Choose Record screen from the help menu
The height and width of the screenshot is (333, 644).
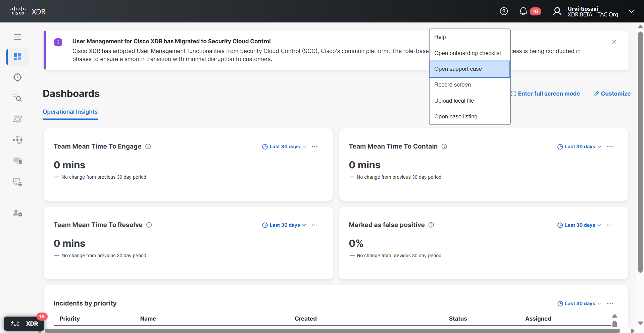[452, 85]
